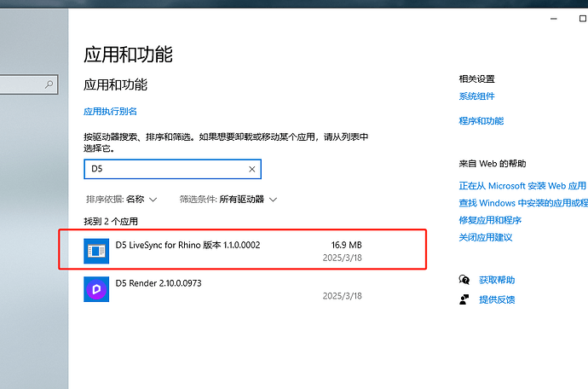The height and width of the screenshot is (389, 588).
Task: Open the 正在从 Microsoft 安装 Web 应用 help link
Action: click(x=522, y=186)
